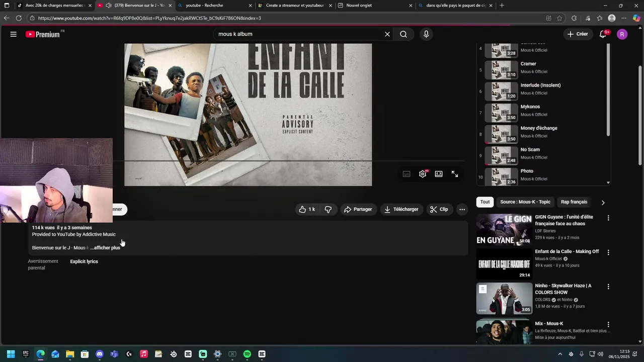Switch to 'youtube - Recherche' browser tab
644x362 pixels.
[x=214, y=6]
